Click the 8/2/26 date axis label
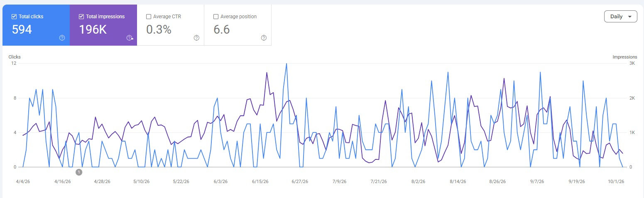Screen dimensions: 644x198 click(x=418, y=181)
